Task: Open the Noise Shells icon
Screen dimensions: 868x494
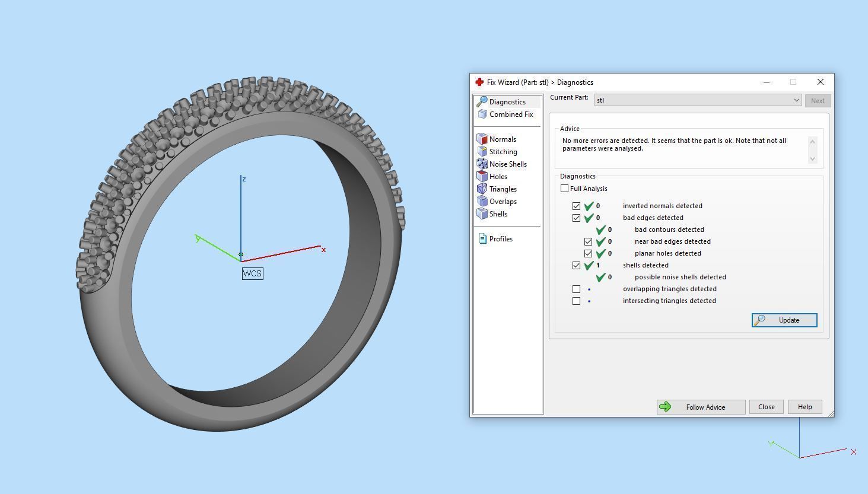Action: tap(482, 164)
